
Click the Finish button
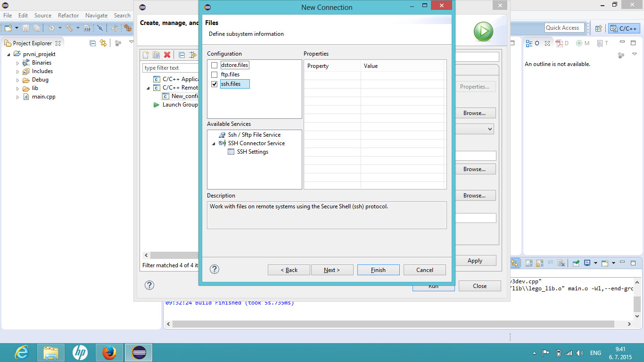[x=378, y=270]
